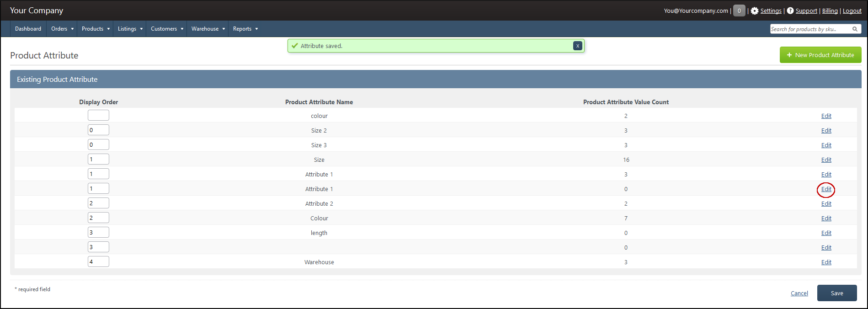868x309 pixels.
Task: Click the 'Warehouse' attribute name in table
Action: point(319,262)
